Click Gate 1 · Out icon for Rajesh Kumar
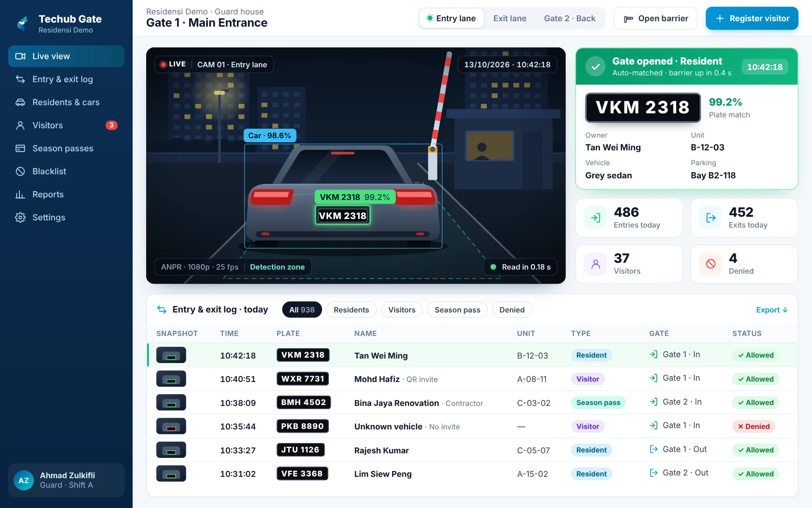The width and height of the screenshot is (812, 508). 654,449
